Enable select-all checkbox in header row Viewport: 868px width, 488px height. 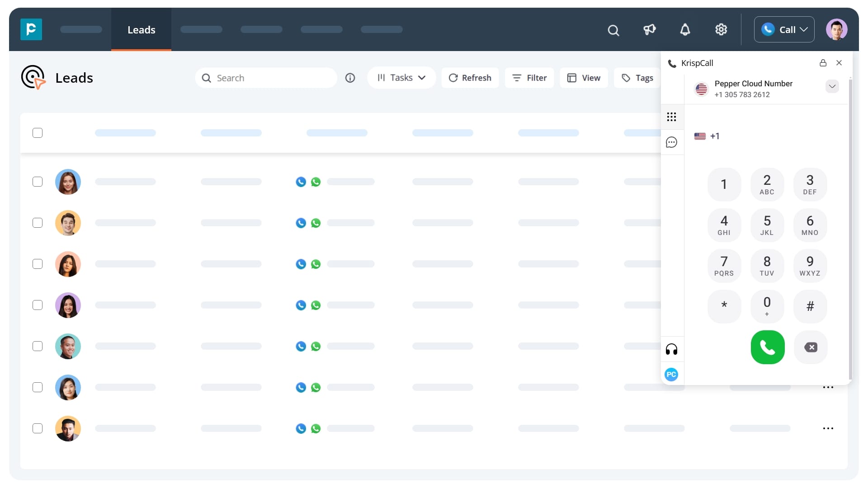[38, 132]
